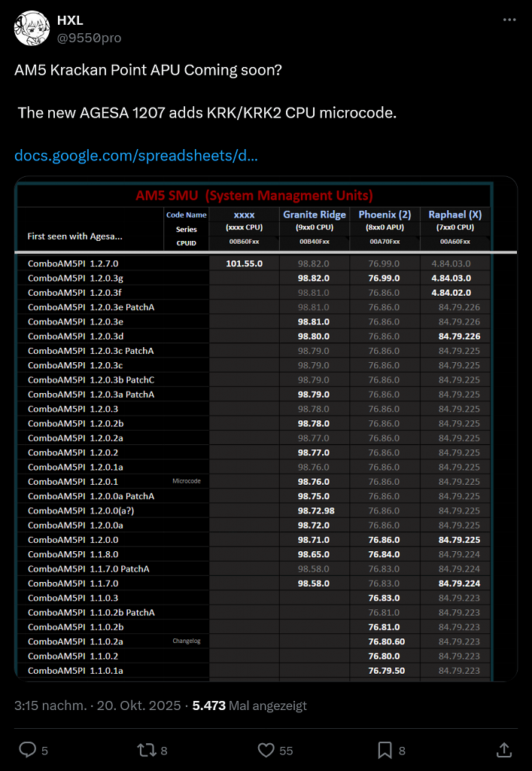Image resolution: width=532 pixels, height=771 pixels.
Task: Share the post via the upload icon
Action: click(504, 750)
